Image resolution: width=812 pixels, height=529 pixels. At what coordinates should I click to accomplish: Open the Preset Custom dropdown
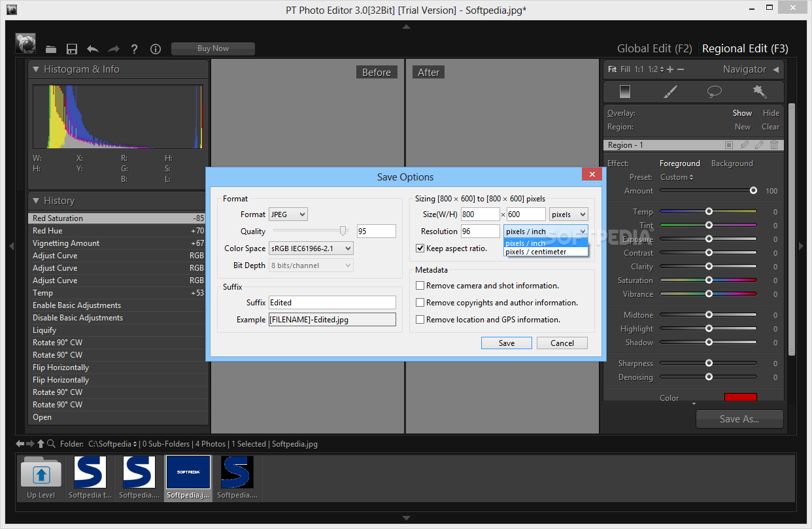coord(677,177)
